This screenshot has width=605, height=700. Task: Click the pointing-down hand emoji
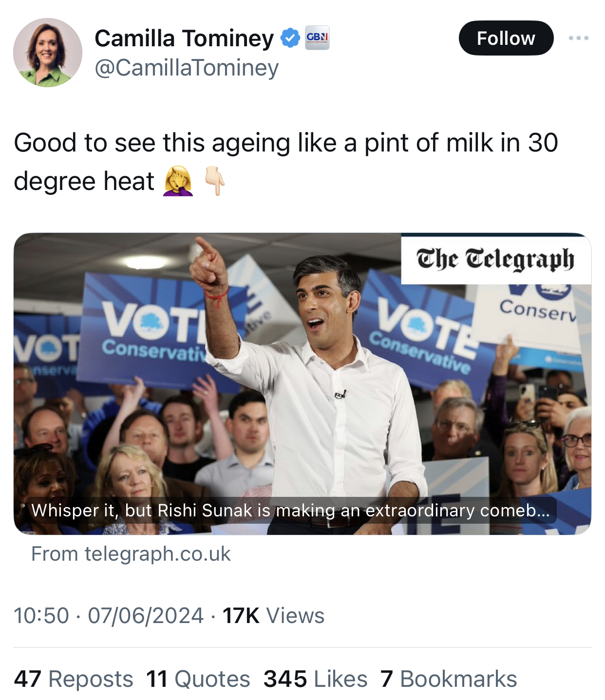click(x=215, y=181)
